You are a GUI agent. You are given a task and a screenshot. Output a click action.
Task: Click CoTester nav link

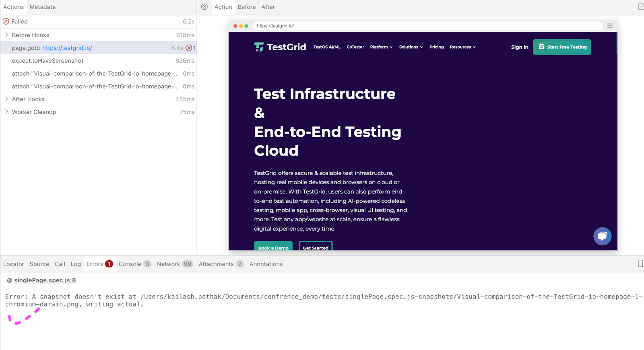pyautogui.click(x=355, y=47)
